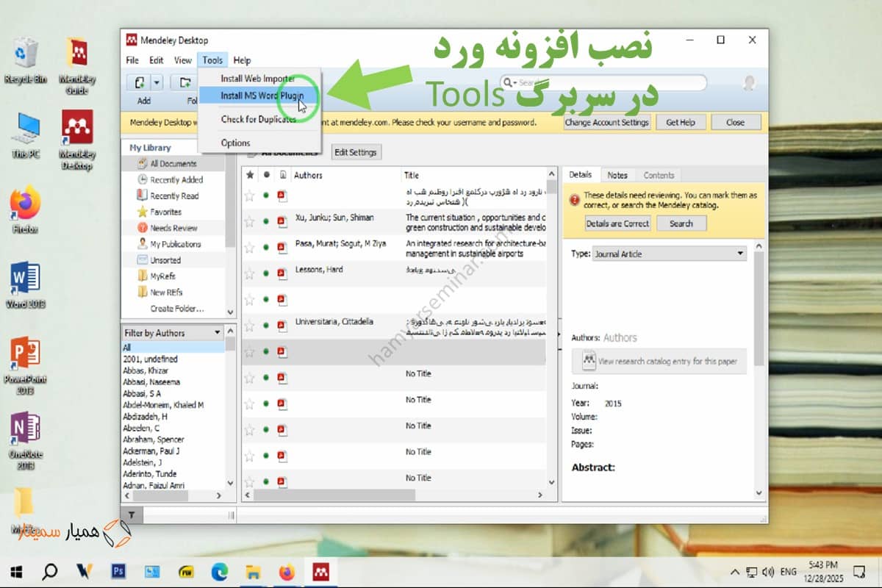Open the Edit menu

(157, 60)
